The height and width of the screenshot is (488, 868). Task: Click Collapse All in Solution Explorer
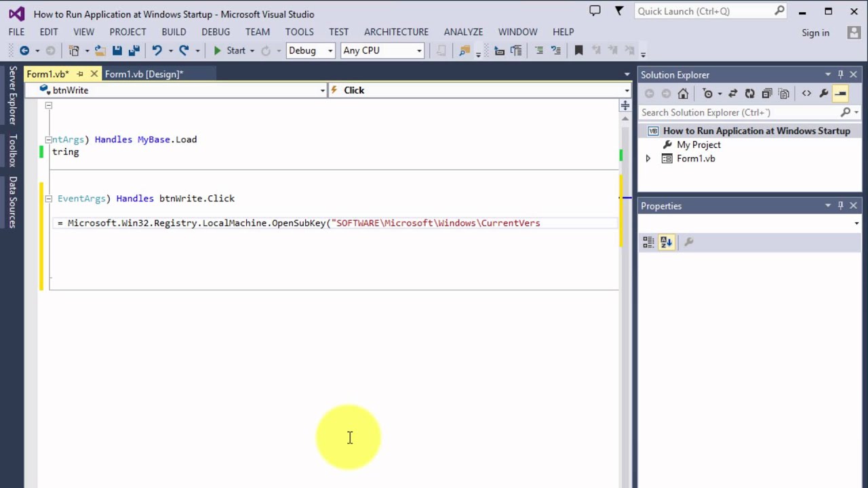click(767, 94)
